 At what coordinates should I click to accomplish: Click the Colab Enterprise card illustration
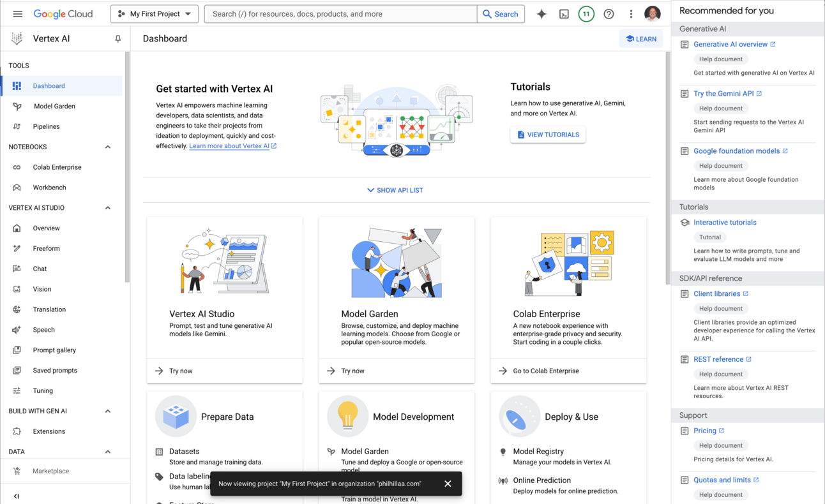click(x=568, y=263)
